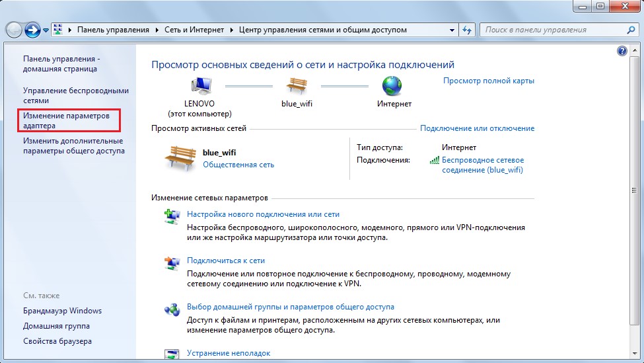The width and height of the screenshot is (644, 363).
Task: Open the help question mark icon
Action: click(x=622, y=51)
